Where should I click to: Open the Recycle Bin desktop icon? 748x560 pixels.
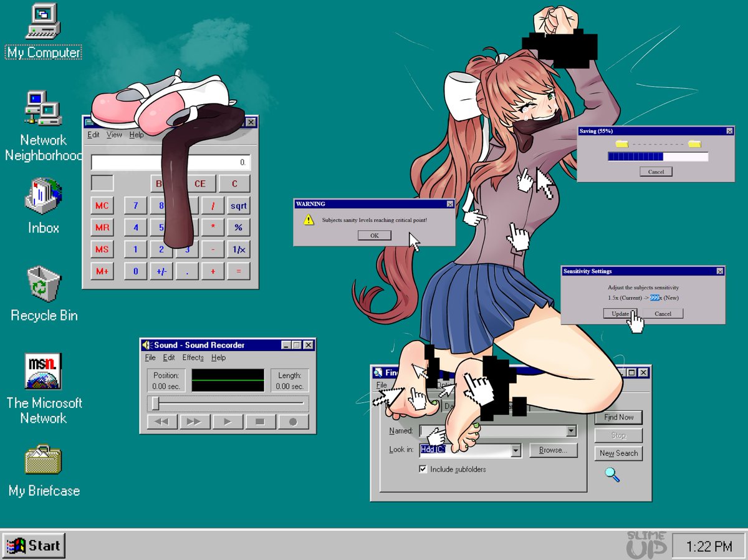click(x=44, y=294)
